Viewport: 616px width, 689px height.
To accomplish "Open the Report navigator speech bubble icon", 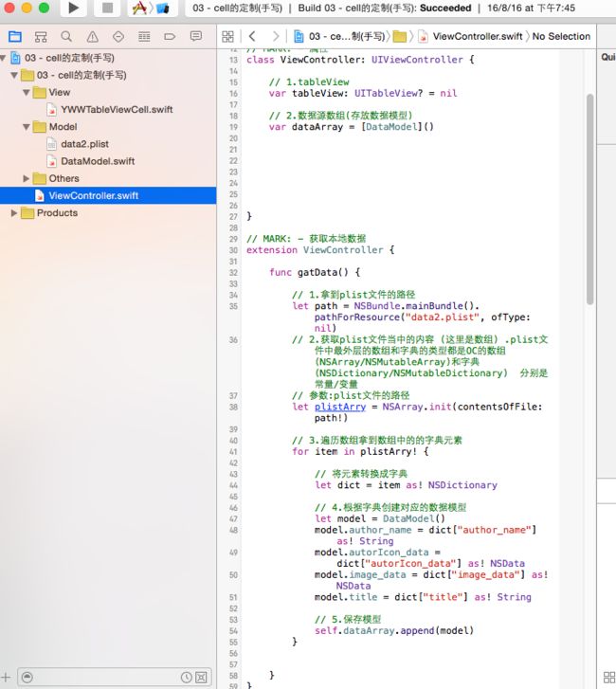I will 196,36.
